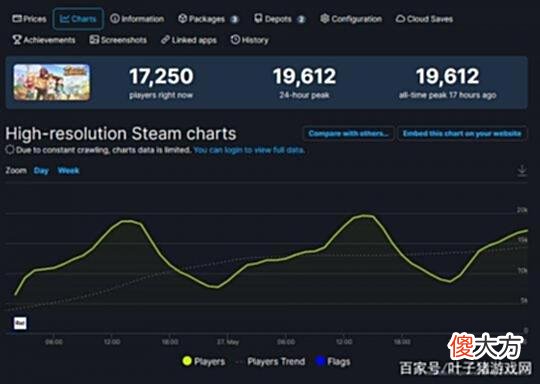Click the chart download icon
This screenshot has width=540, height=384.
coord(522,171)
